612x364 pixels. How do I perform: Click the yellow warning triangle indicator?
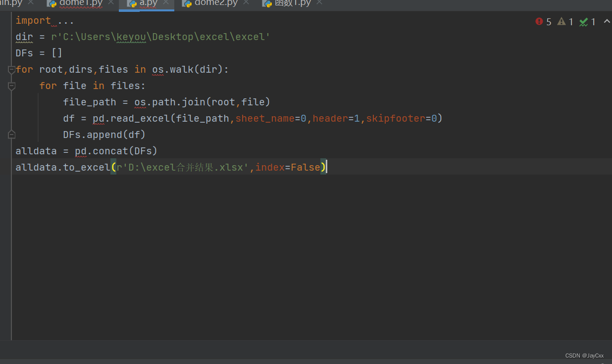click(561, 22)
